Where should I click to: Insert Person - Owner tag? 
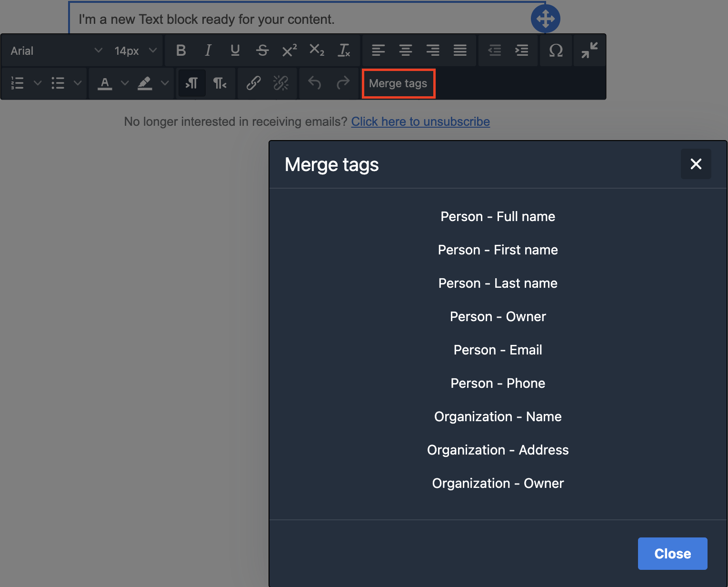498,317
